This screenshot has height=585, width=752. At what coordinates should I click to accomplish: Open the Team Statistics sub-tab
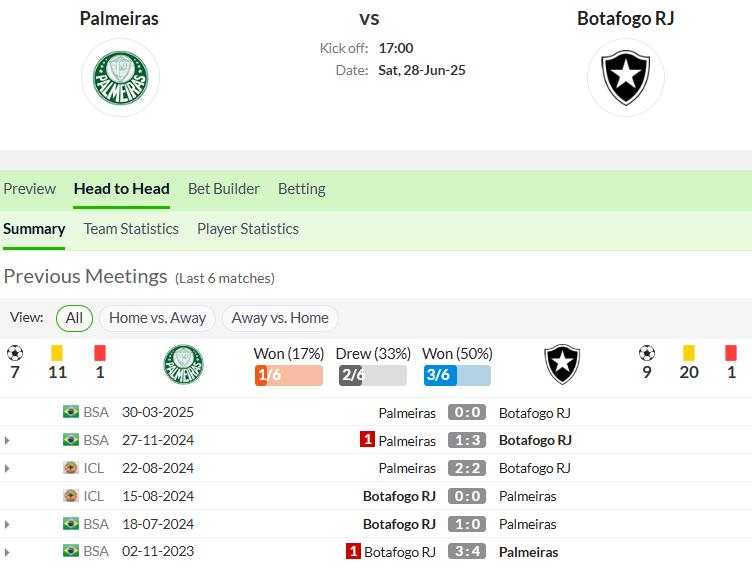131,229
